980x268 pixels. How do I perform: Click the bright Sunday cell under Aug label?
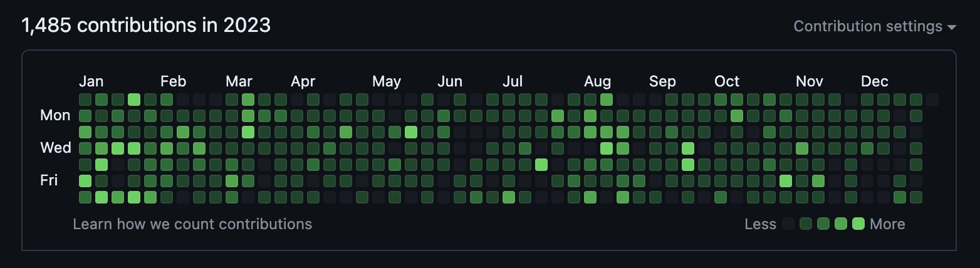(607, 100)
